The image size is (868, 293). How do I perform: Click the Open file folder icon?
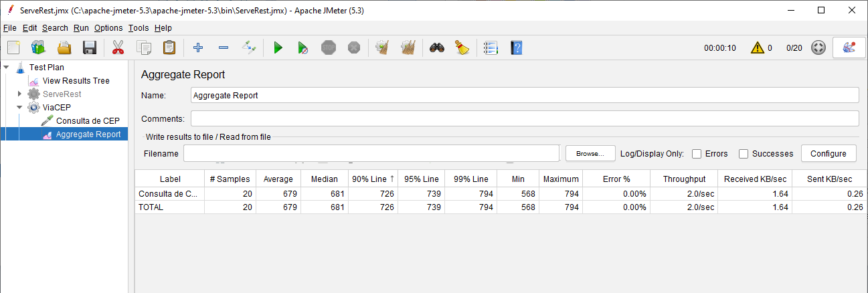coord(64,47)
